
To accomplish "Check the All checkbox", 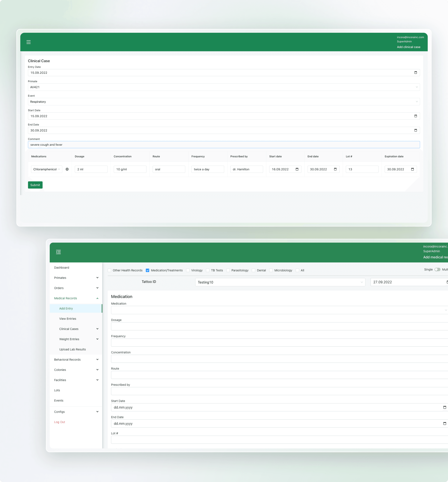I will pos(297,270).
